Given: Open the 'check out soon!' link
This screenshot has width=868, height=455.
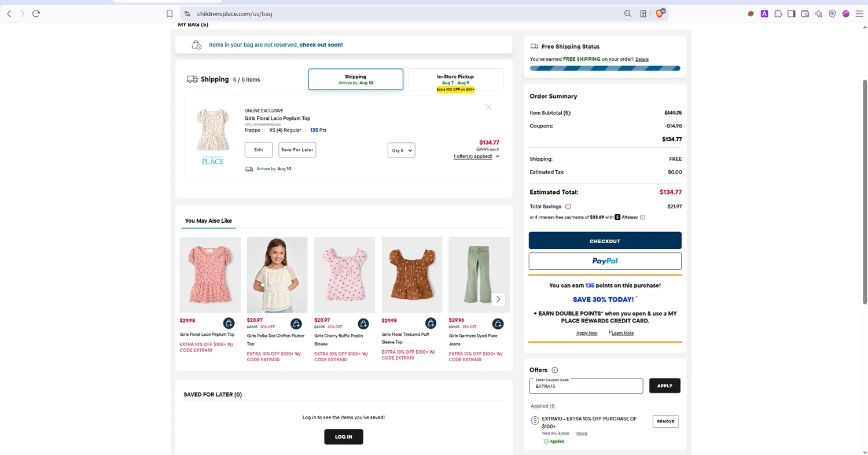Looking at the screenshot, I should (321, 45).
